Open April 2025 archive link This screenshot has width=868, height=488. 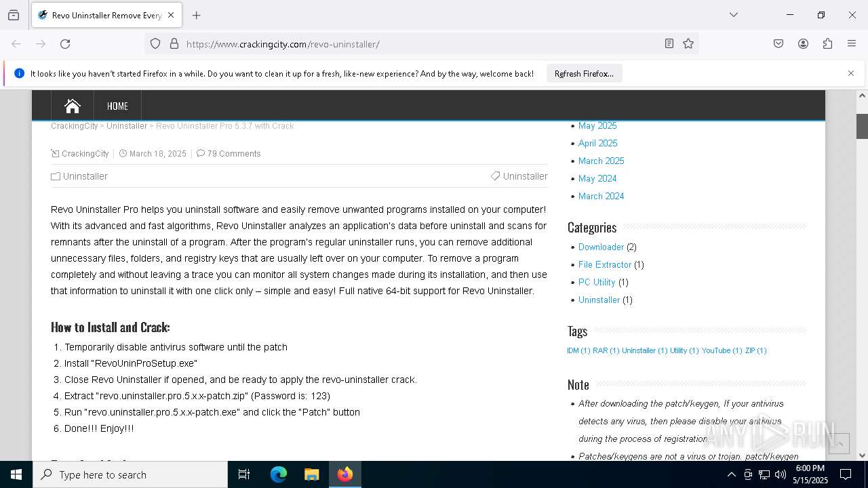point(598,144)
